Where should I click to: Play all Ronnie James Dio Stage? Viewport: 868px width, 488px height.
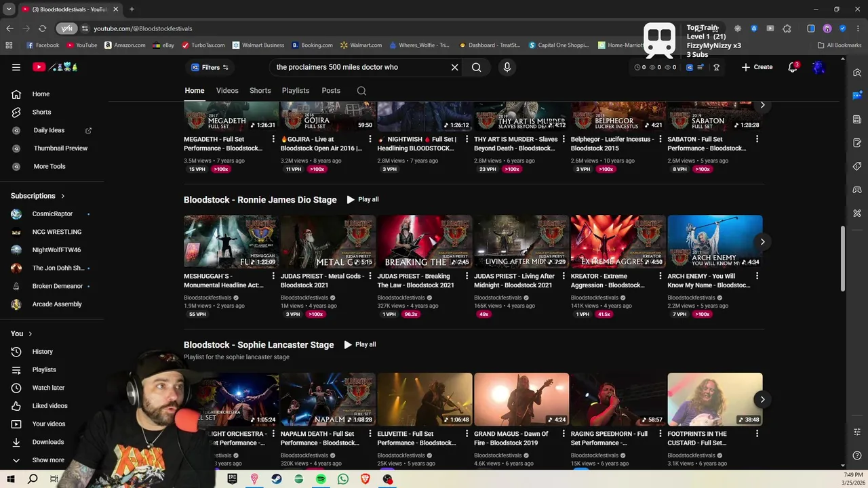[362, 199]
